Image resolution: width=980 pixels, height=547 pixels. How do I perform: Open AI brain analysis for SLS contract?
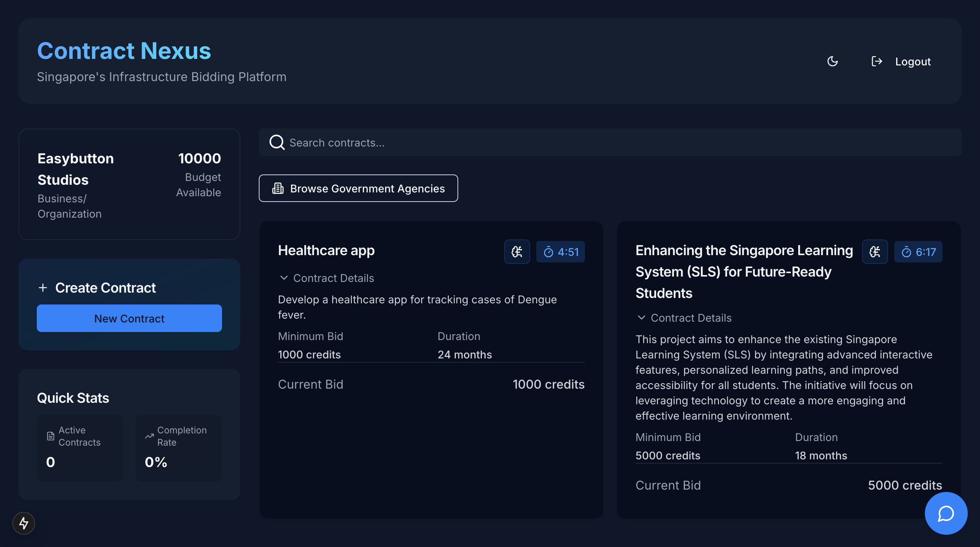click(x=875, y=252)
